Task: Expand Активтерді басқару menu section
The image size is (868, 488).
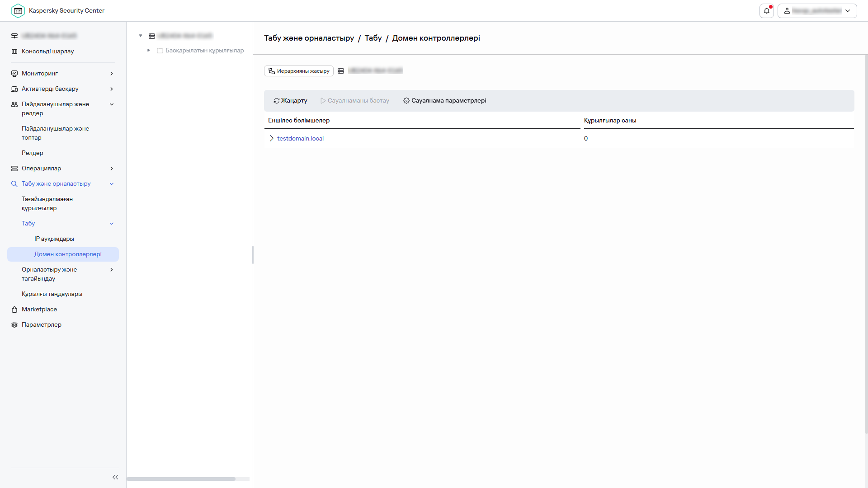Action: (112, 89)
